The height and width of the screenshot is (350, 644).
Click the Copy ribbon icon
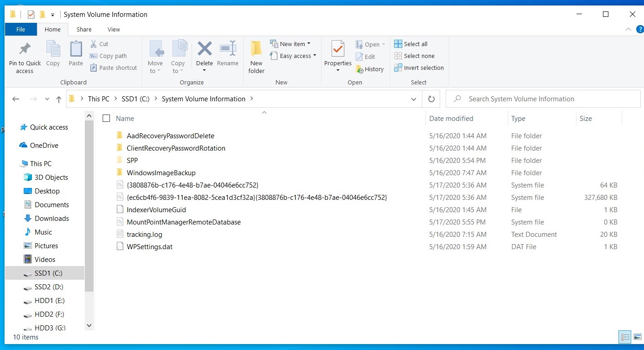(53, 49)
